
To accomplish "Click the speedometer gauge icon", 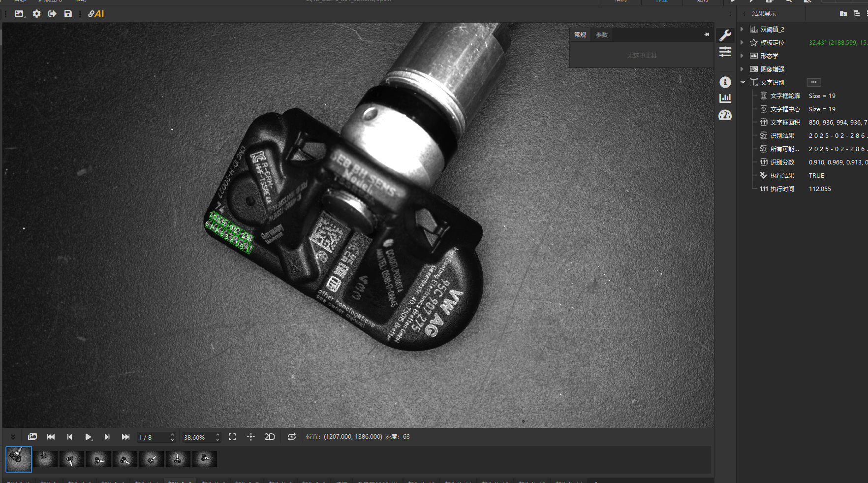I will tap(725, 115).
